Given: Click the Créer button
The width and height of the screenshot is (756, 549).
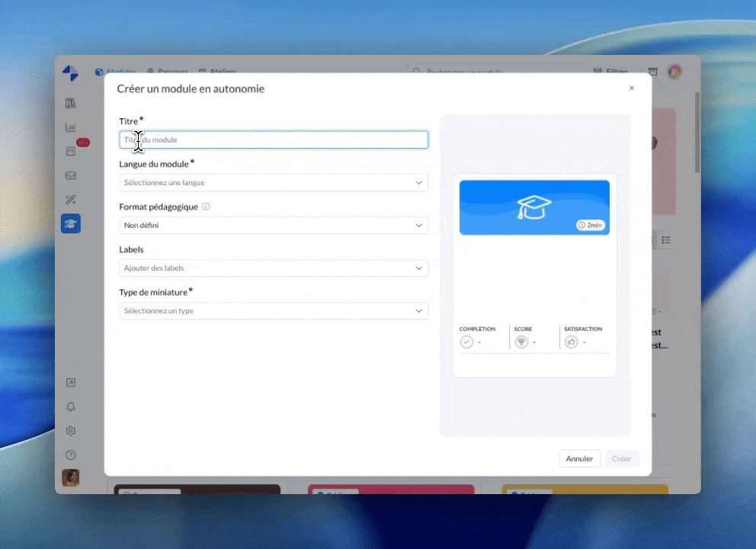Looking at the screenshot, I should point(621,458).
